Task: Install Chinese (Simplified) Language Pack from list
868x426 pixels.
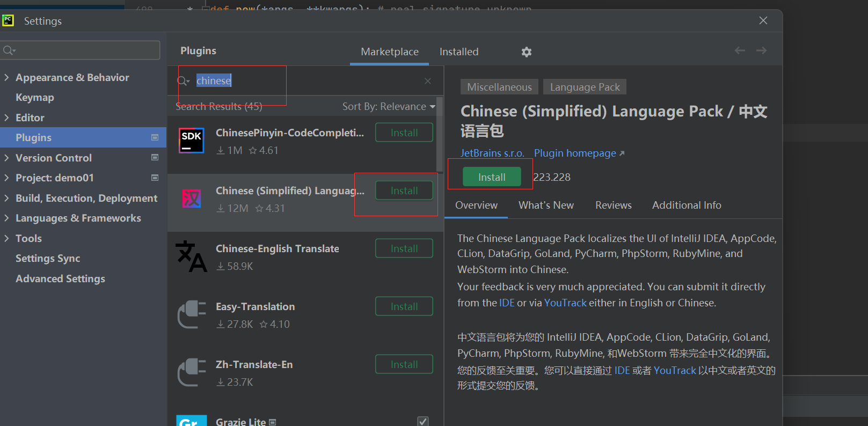Action: [404, 190]
